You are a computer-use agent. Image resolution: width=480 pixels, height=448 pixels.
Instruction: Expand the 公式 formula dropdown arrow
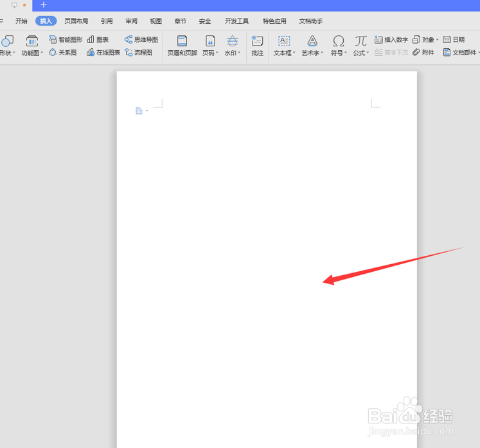(x=368, y=53)
